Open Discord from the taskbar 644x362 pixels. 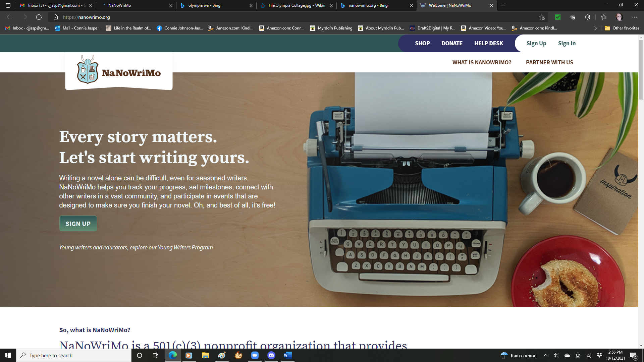(x=271, y=355)
